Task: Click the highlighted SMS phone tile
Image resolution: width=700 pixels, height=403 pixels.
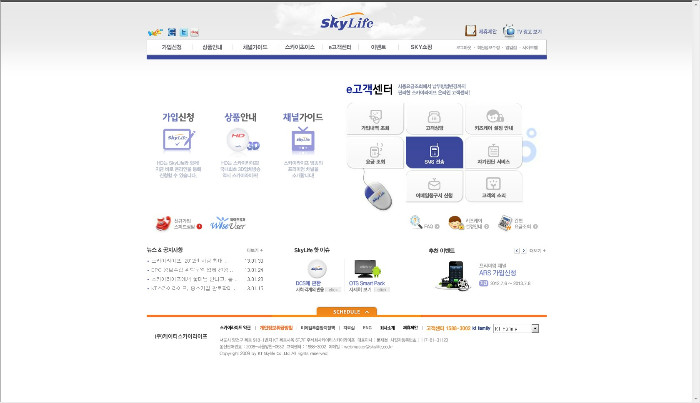Action: 434,153
